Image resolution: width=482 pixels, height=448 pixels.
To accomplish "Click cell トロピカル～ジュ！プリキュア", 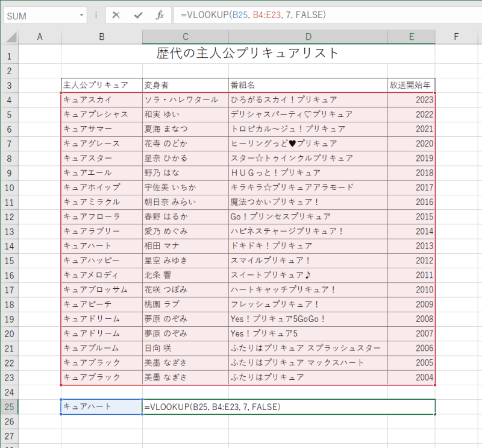I will [x=308, y=129].
